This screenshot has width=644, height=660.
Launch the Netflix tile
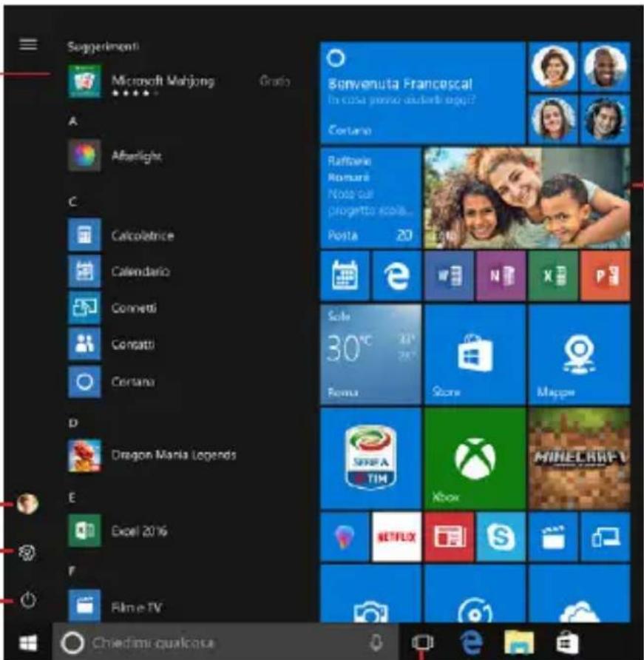click(x=396, y=536)
